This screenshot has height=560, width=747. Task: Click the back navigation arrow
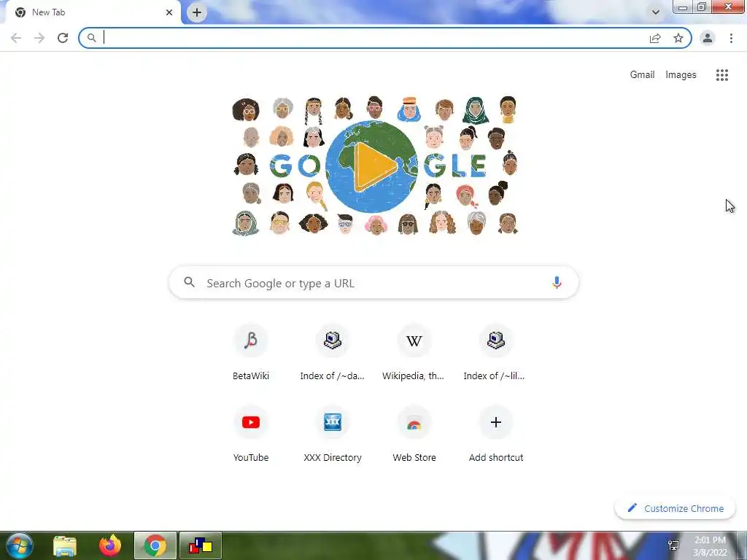coord(16,38)
